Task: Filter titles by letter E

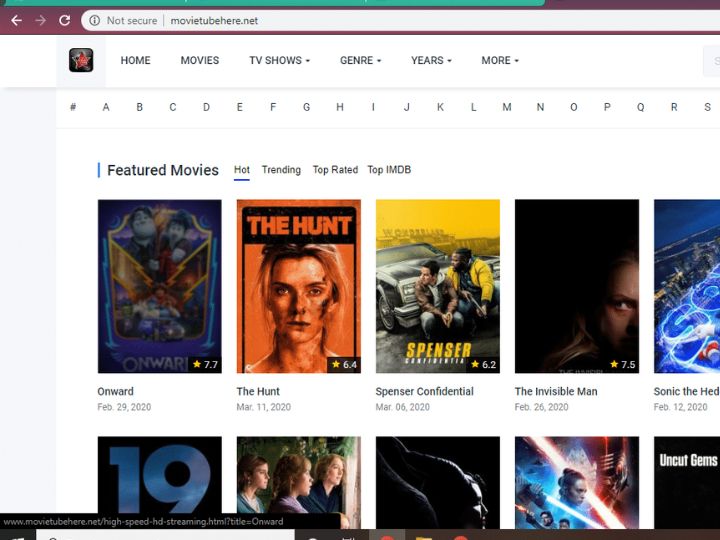Action: pos(240,107)
